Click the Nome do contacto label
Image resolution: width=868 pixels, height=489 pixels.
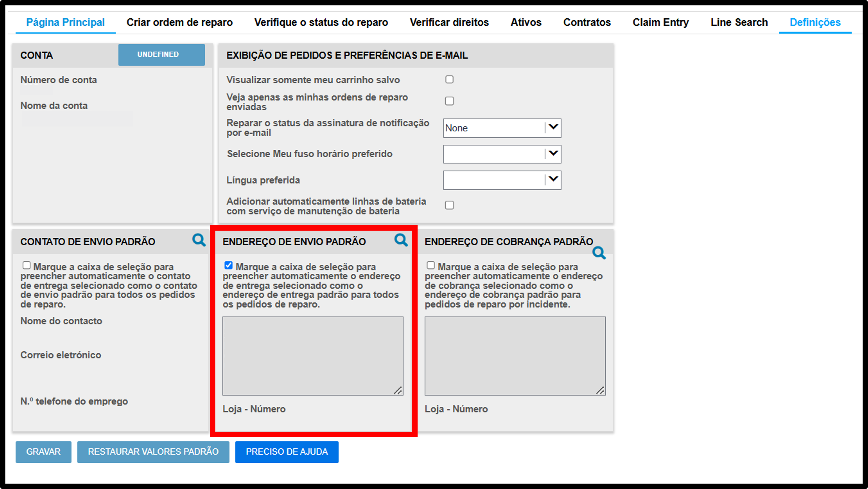click(61, 321)
